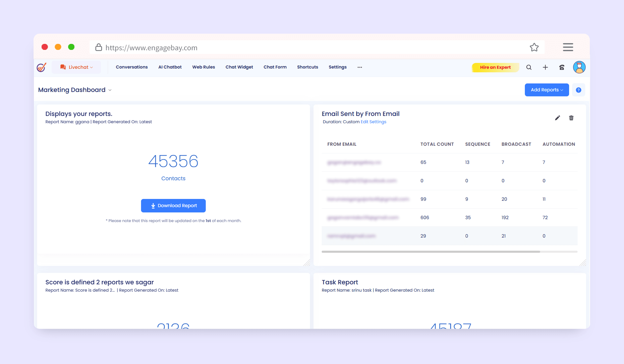Open the Edit Settings link
Viewport: 624px width, 364px height.
coord(373,122)
